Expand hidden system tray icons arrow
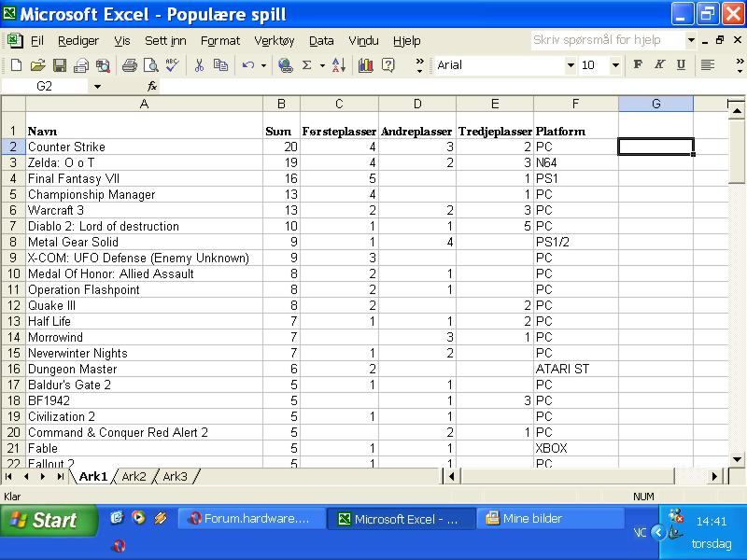Image resolution: width=747 pixels, height=560 pixels. (x=658, y=532)
